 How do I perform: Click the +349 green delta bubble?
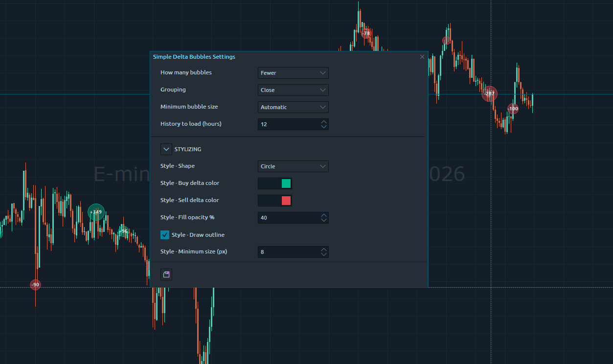coord(96,212)
